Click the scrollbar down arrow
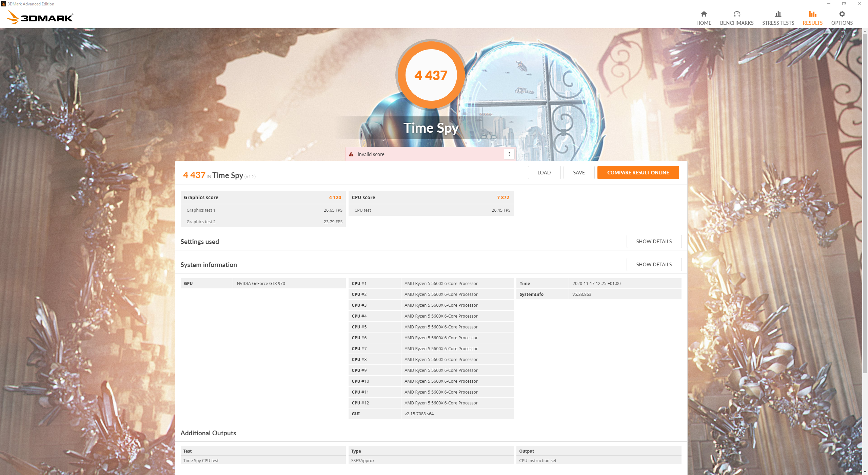This screenshot has width=868, height=475. [x=865, y=472]
